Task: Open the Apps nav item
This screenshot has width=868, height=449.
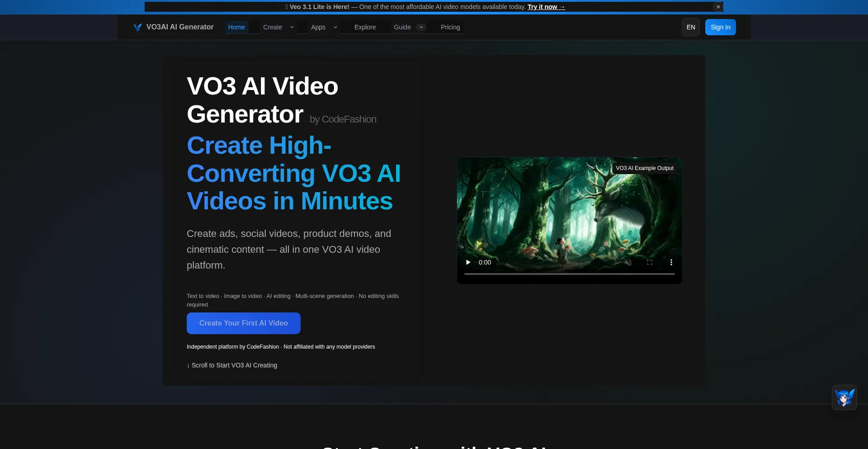Action: pyautogui.click(x=318, y=27)
